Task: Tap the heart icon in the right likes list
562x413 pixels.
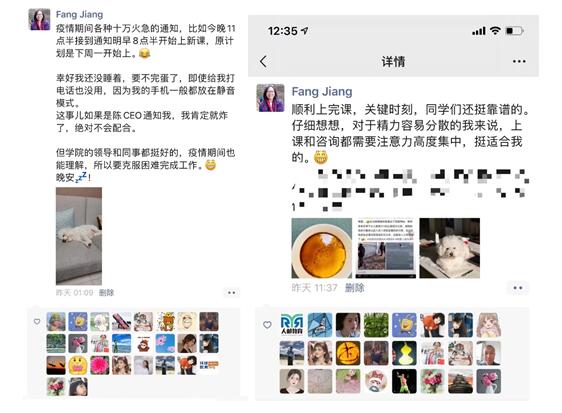Action: tap(267, 325)
